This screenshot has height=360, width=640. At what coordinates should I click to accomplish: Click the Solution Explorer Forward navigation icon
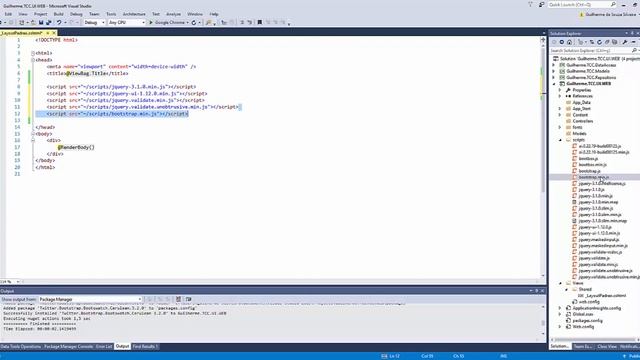point(562,42)
